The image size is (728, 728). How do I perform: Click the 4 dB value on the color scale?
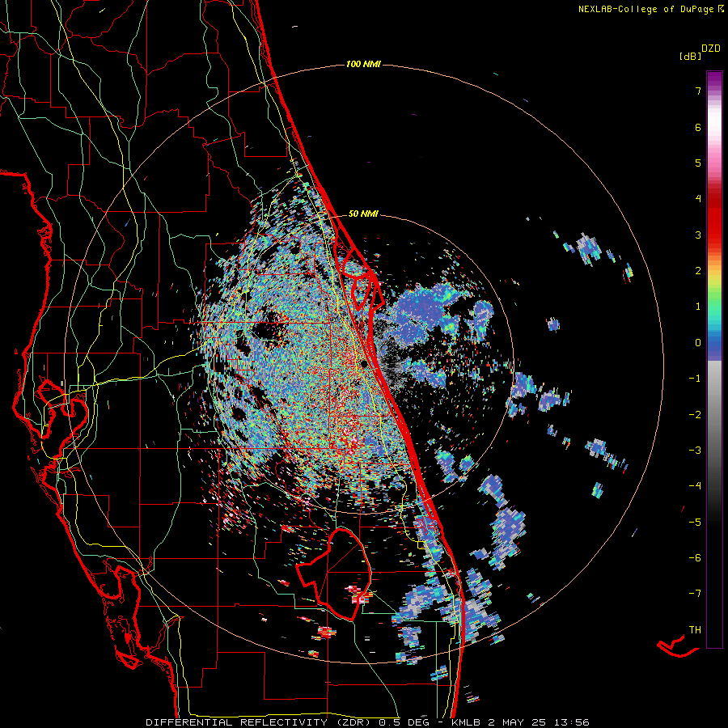(x=698, y=199)
